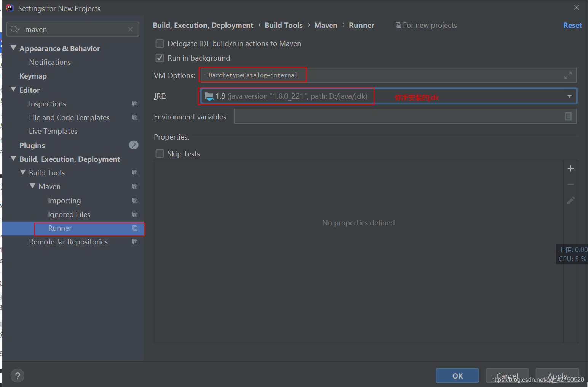This screenshot has height=387, width=588.
Task: Edit the selected Maven property
Action: coord(570,201)
